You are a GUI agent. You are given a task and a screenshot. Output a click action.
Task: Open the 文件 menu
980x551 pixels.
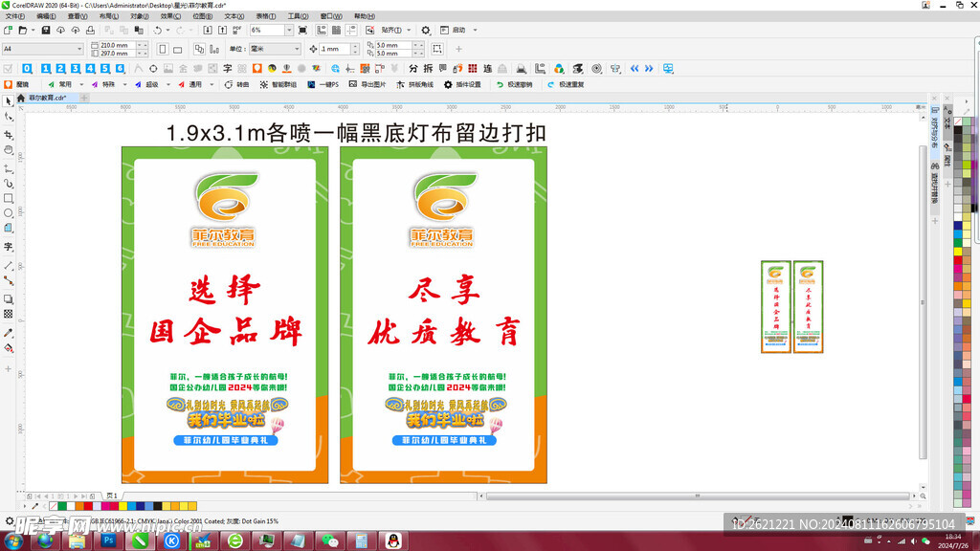15,16
